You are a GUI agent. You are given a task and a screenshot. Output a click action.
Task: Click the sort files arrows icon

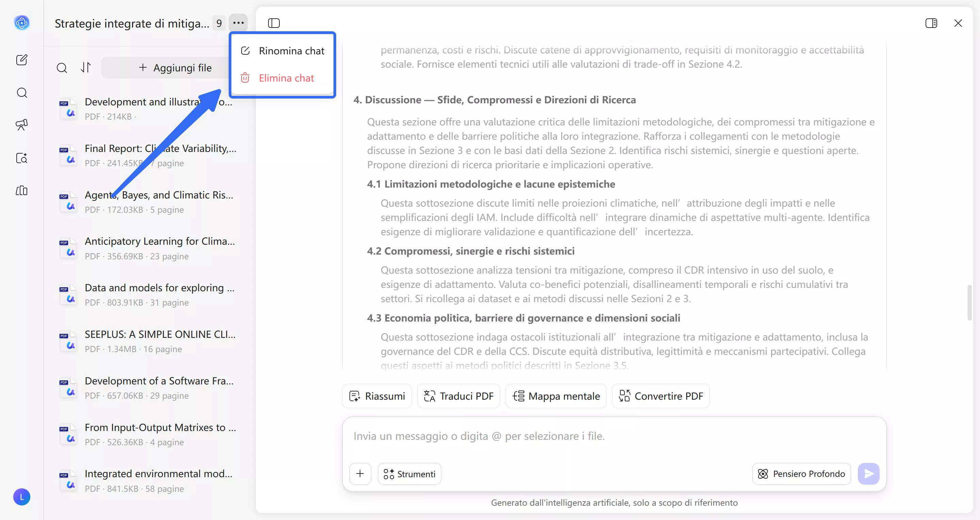point(86,68)
